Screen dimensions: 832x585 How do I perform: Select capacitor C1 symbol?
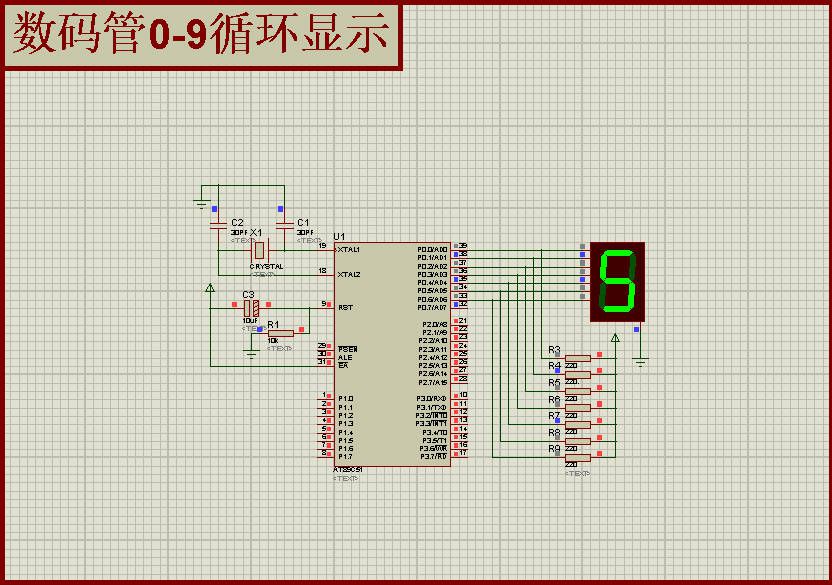pos(284,226)
